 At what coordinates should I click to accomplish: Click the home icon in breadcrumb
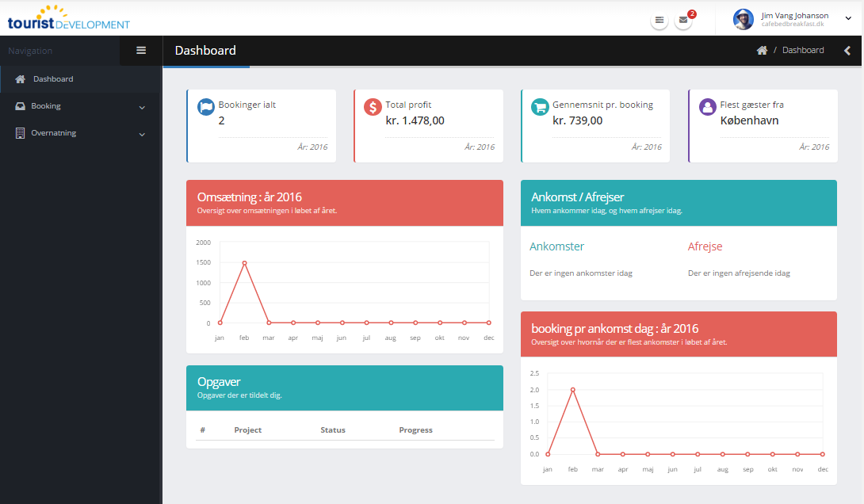(x=762, y=51)
